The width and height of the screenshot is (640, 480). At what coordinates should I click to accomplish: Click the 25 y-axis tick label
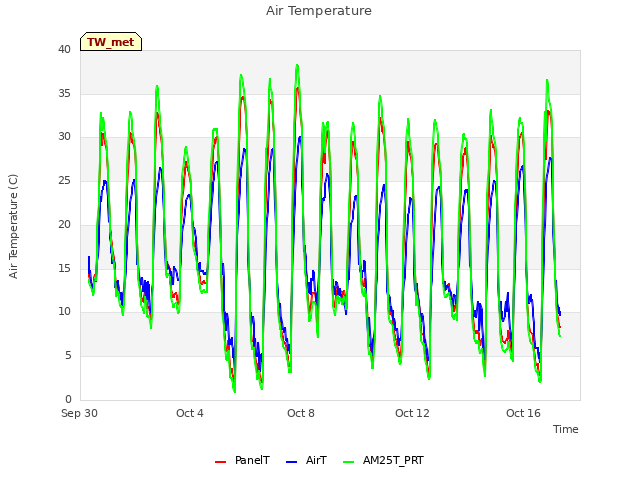pos(64,180)
